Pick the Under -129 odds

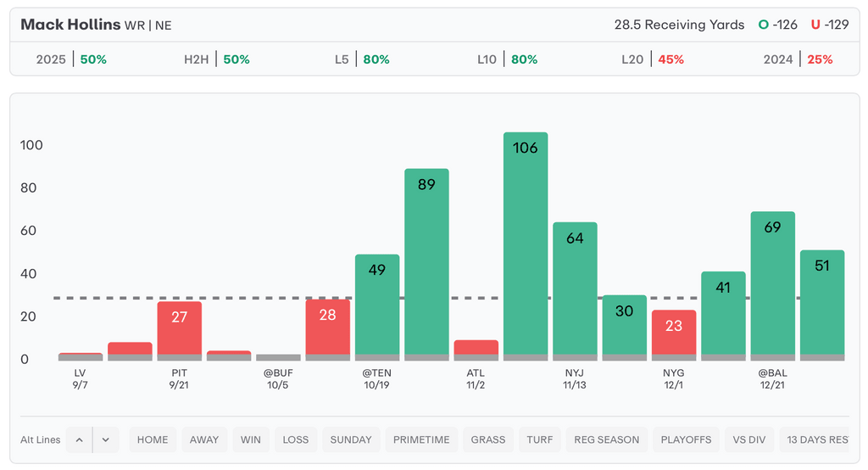click(x=829, y=25)
